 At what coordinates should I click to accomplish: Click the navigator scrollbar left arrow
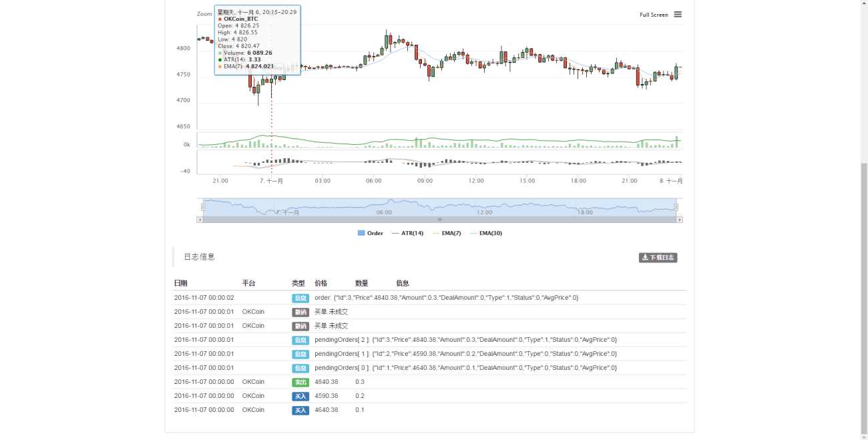[x=200, y=219]
